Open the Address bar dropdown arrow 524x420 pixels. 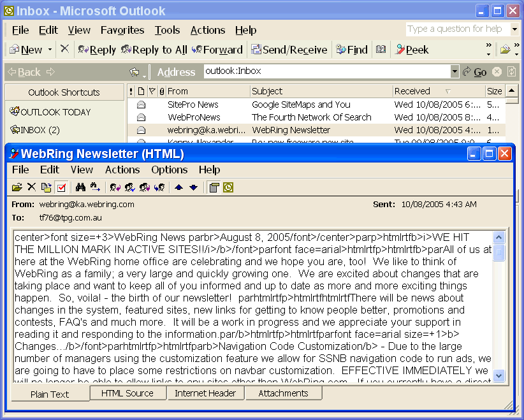(x=455, y=71)
